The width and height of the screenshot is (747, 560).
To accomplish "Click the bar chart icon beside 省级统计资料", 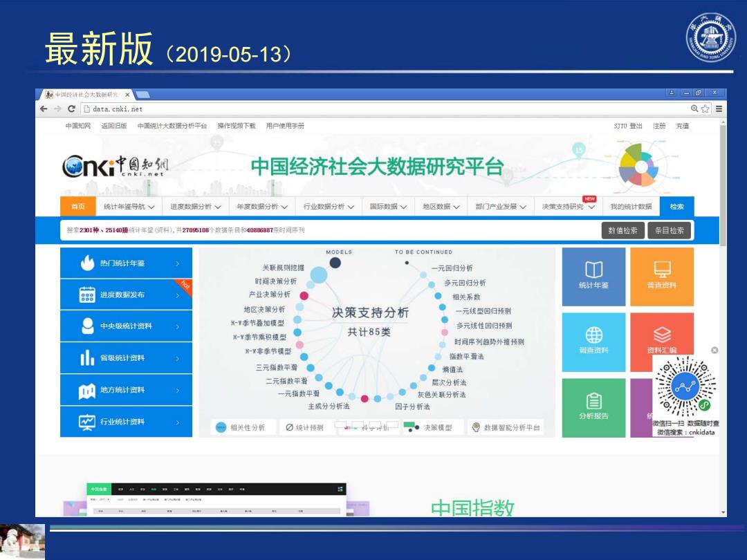I will click(87, 358).
